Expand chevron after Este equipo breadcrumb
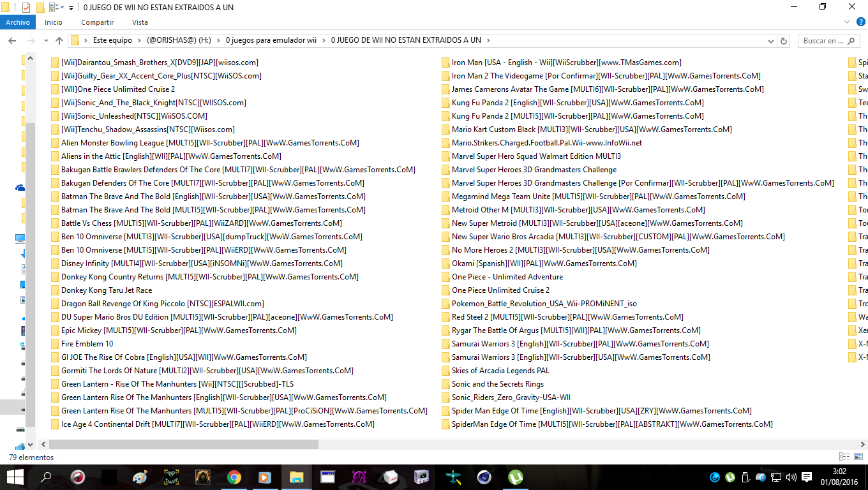Screen dimensions: 868x490 139,40
